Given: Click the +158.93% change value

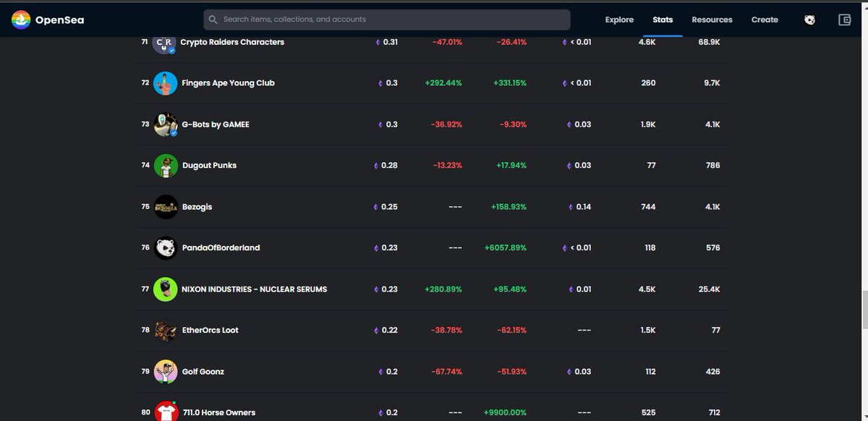Looking at the screenshot, I should [x=509, y=207].
